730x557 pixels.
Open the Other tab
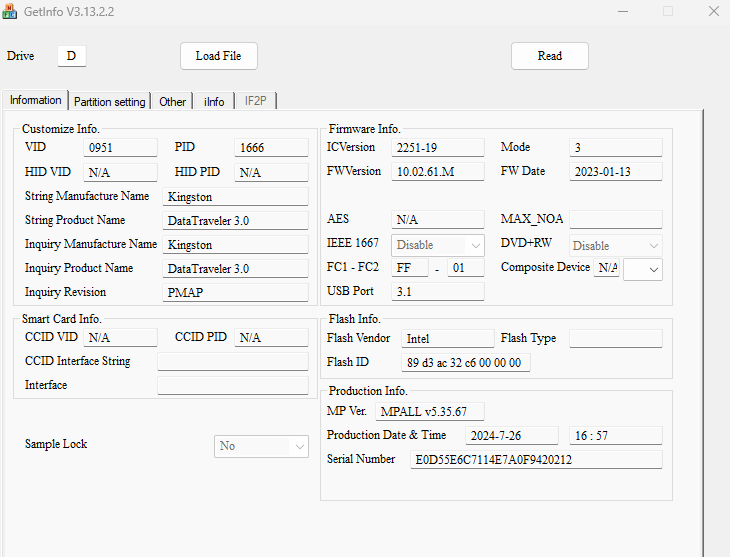point(173,101)
